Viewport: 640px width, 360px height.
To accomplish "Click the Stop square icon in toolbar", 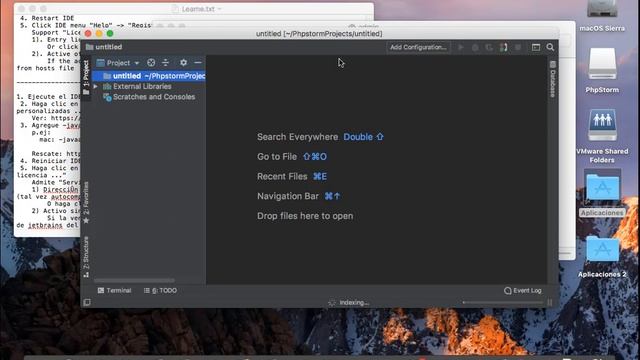I will [x=518, y=47].
